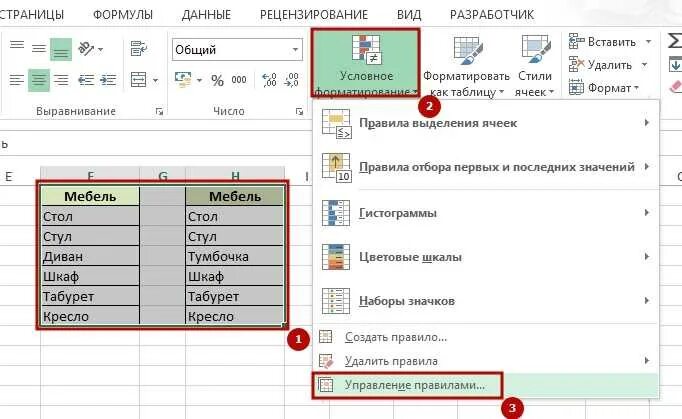The image size is (682, 419).
Task: Open the ВИД ribbon tab
Action: pos(409,14)
